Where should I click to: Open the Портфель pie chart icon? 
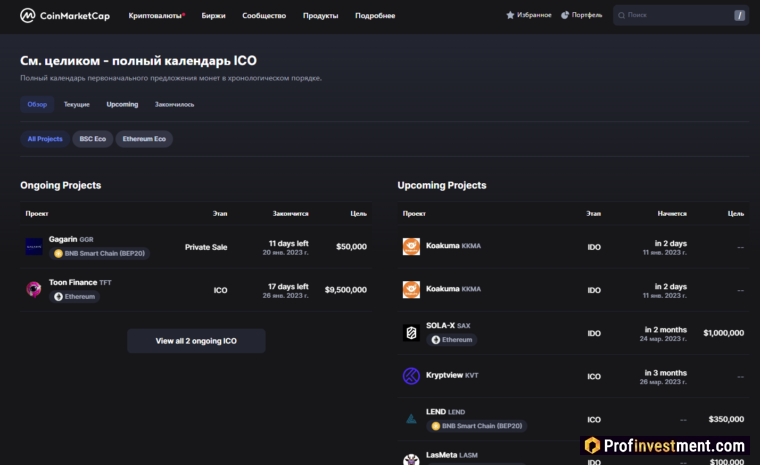pyautogui.click(x=565, y=15)
